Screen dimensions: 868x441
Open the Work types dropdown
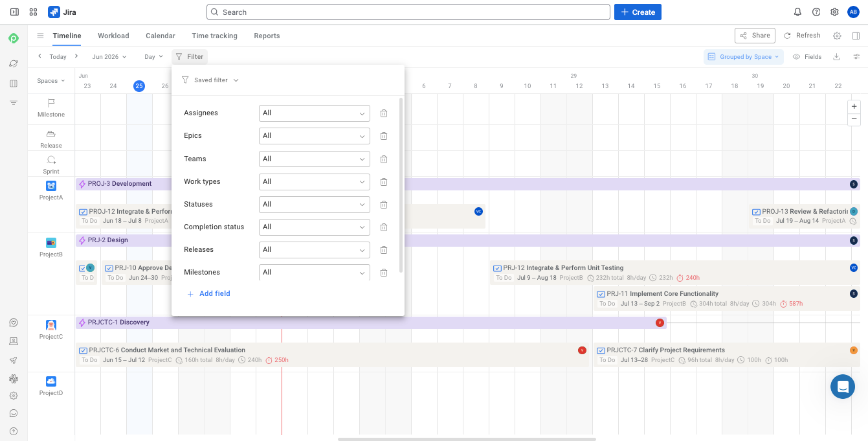[x=314, y=181]
